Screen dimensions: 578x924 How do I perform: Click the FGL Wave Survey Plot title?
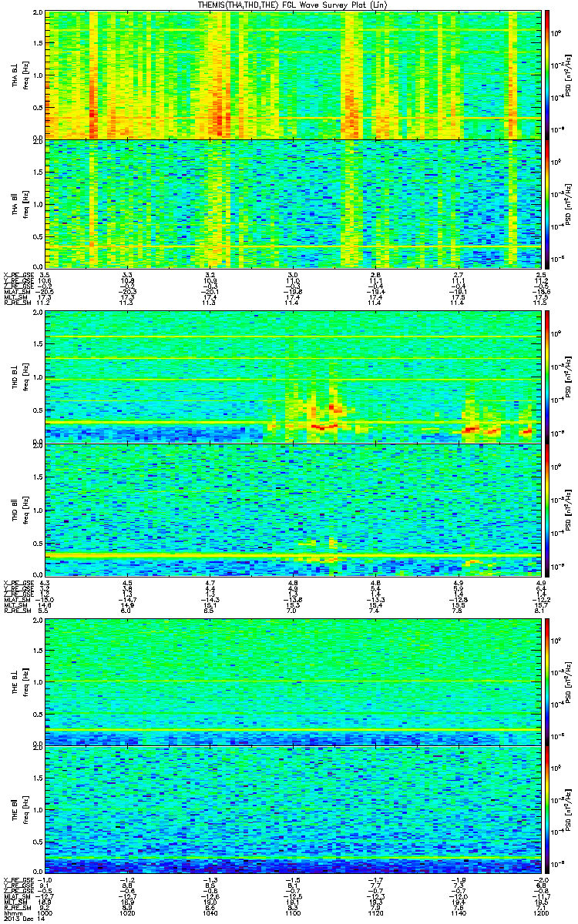pyautogui.click(x=288, y=5)
